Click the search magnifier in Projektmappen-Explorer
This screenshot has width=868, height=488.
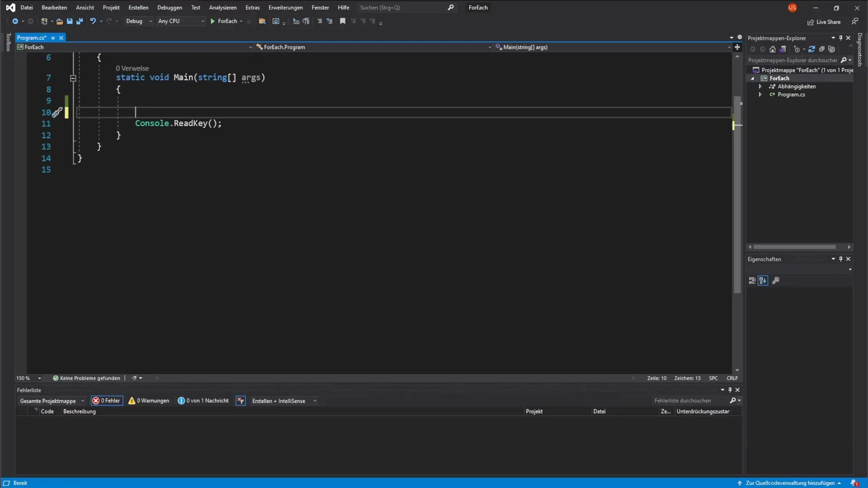tap(844, 60)
